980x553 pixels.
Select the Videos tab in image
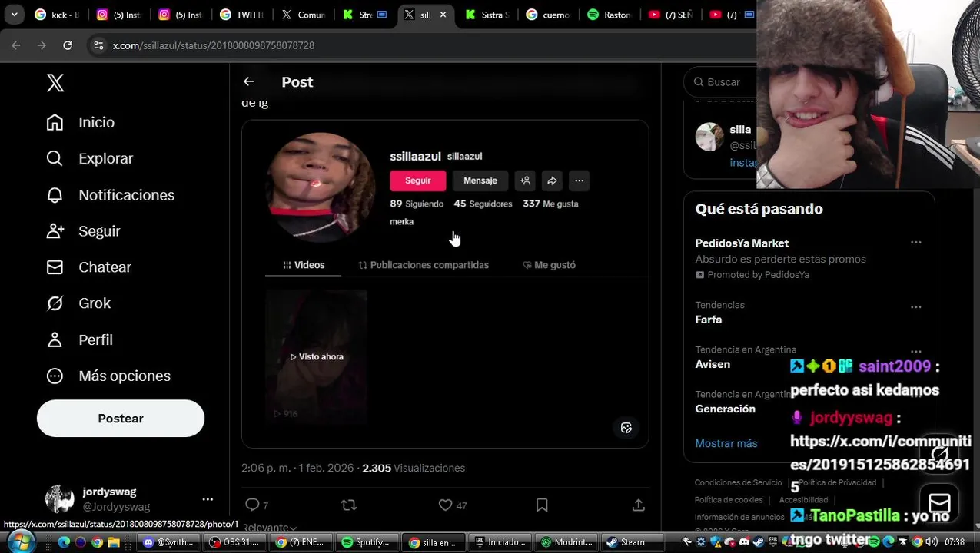click(x=304, y=265)
